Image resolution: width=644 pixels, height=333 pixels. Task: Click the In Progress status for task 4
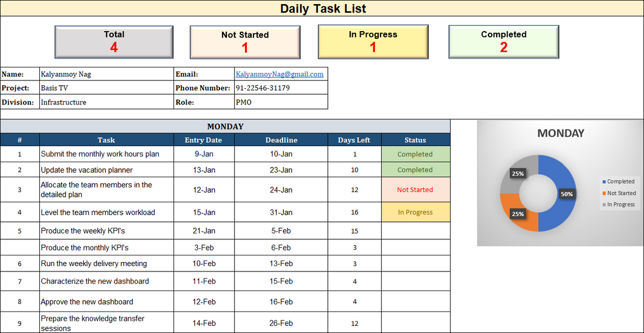tap(415, 212)
